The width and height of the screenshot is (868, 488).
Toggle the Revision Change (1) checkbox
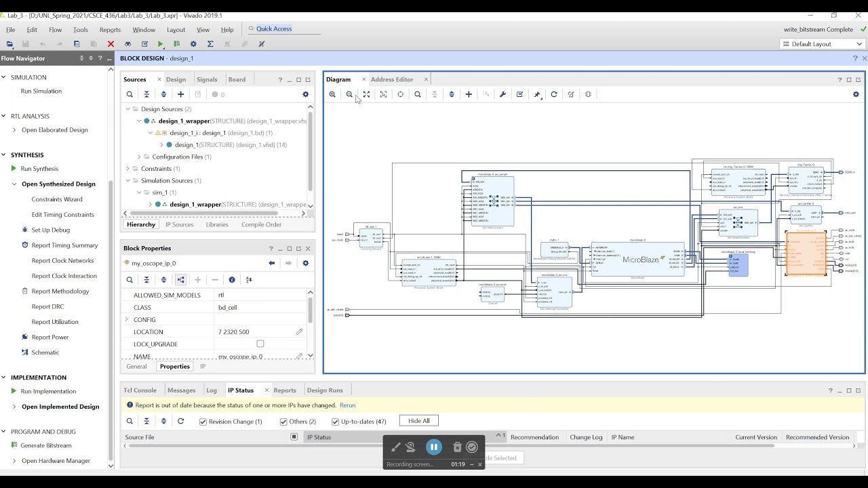click(x=203, y=422)
